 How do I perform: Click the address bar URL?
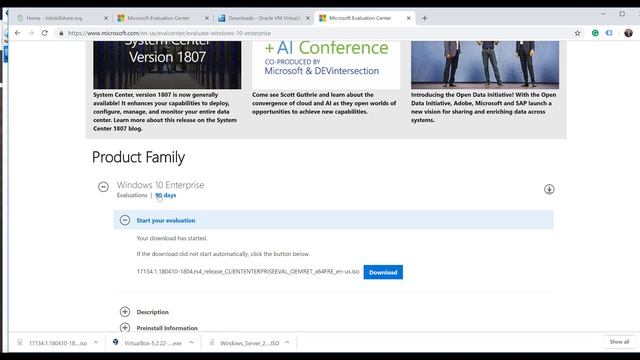tap(169, 33)
